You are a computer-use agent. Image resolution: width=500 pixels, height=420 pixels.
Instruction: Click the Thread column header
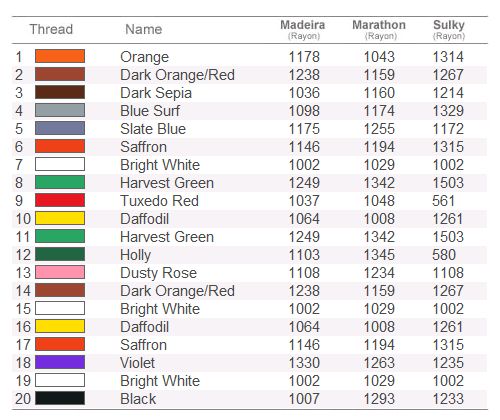(x=51, y=29)
